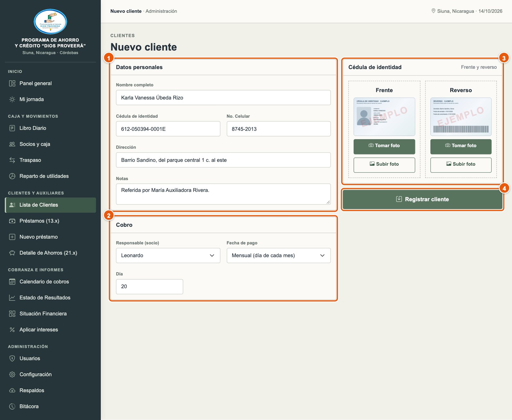Open Traspaso using its arrows icon
Viewport: 512px width, 420px height.
click(12, 160)
